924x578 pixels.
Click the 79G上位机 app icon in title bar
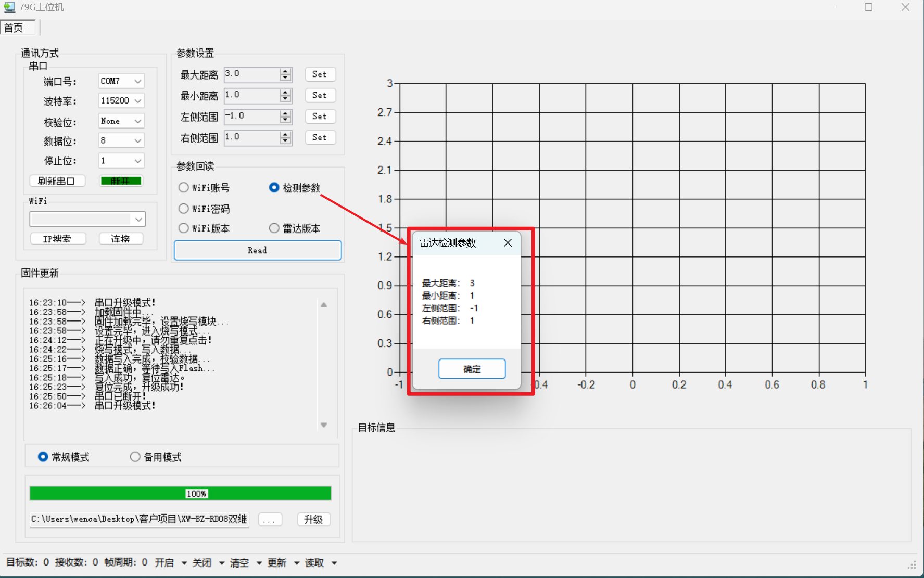[9, 7]
